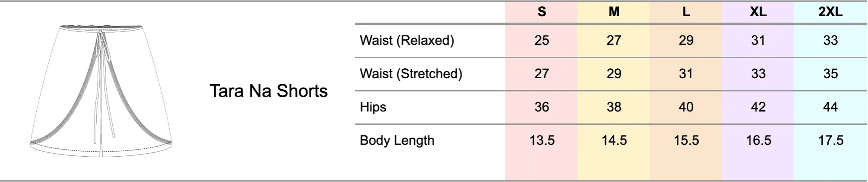Click the S size column header
The height and width of the screenshot is (182, 868).
(541, 12)
